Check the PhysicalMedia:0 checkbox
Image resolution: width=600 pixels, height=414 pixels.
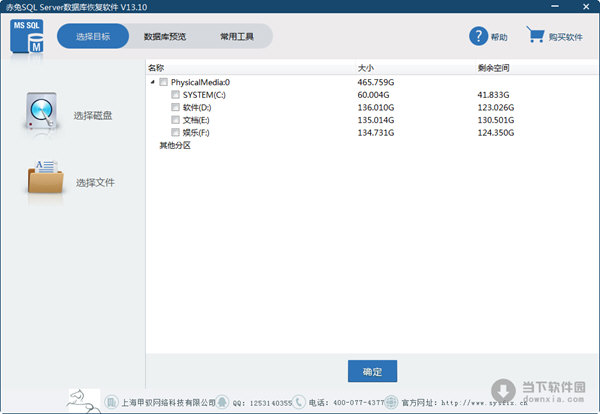point(164,82)
